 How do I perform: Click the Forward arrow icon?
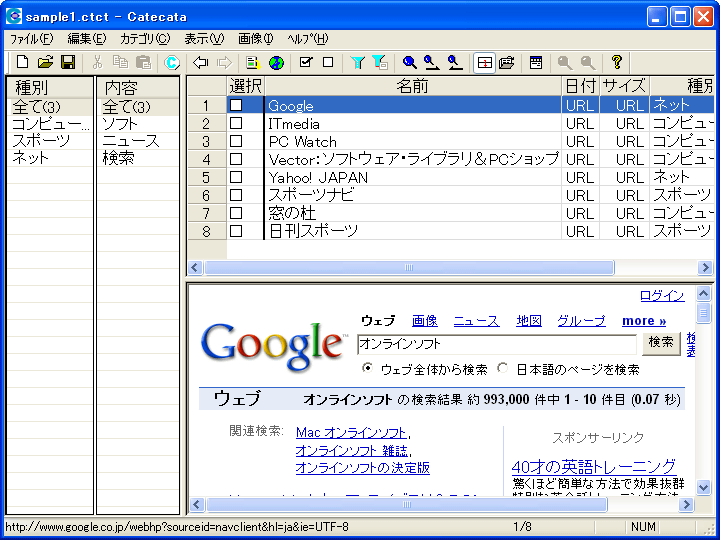(224, 62)
